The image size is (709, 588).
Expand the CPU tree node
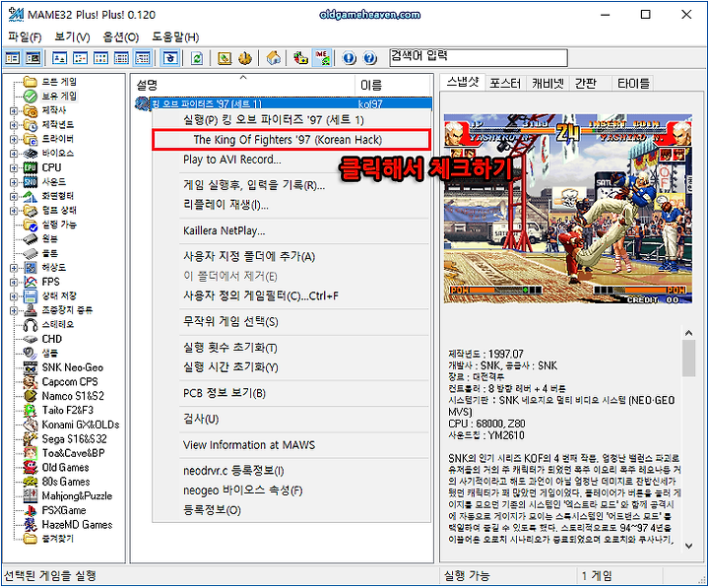tap(14, 167)
